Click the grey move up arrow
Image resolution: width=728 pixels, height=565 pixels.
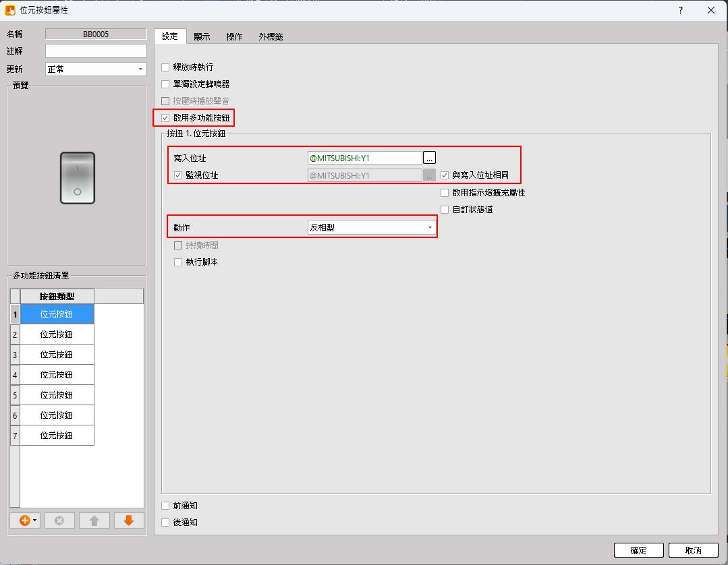click(94, 521)
